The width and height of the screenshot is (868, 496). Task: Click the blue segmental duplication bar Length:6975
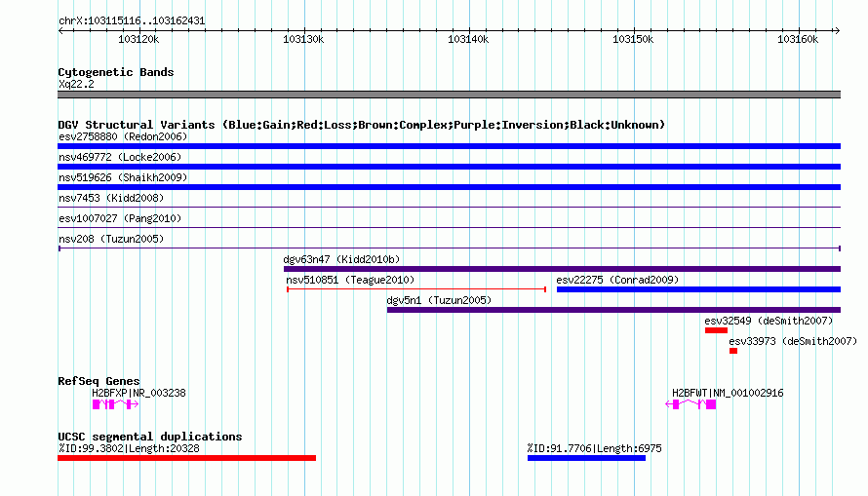586,458
